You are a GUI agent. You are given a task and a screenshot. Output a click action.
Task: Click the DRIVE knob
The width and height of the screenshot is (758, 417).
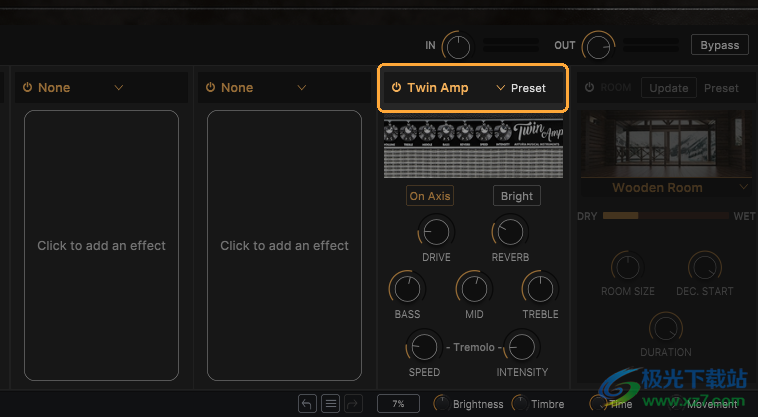[436, 232]
